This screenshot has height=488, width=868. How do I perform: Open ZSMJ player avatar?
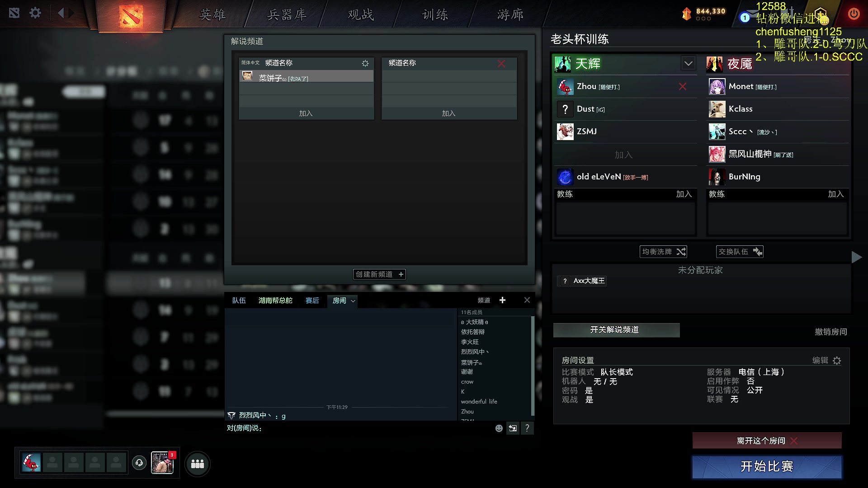click(565, 131)
